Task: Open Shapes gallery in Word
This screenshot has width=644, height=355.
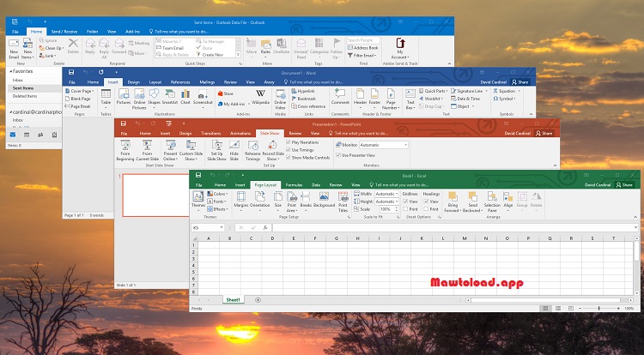Action: 154,97
